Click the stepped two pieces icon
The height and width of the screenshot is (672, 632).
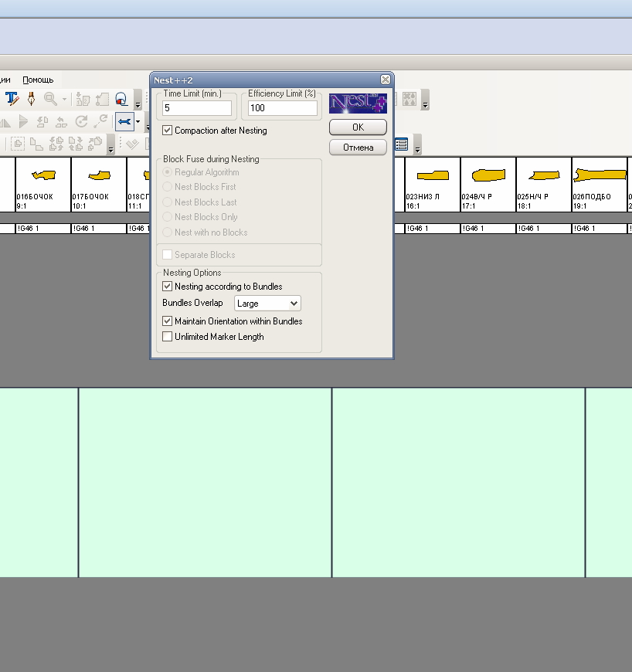(37, 144)
